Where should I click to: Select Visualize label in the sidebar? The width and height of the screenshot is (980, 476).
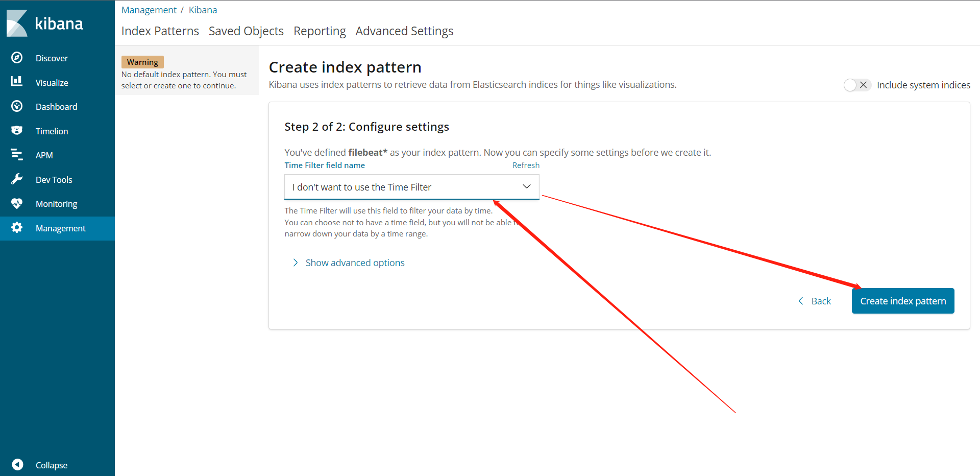click(52, 83)
